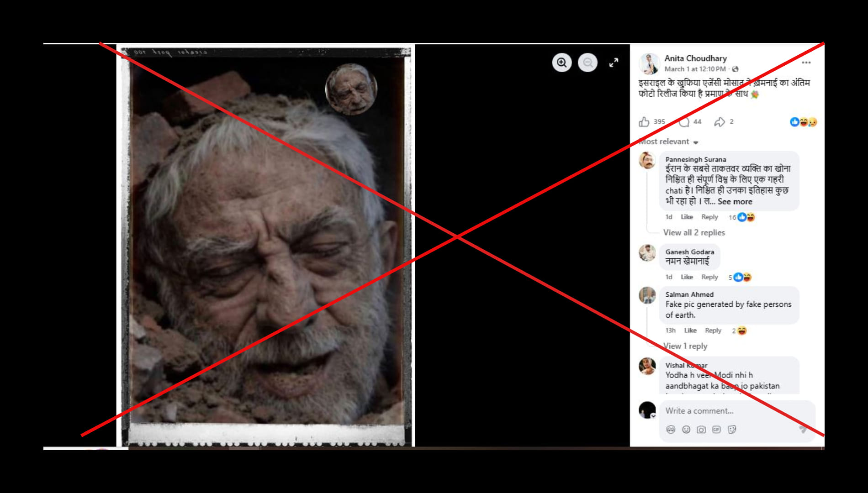Open the Most relevant comments sort dropdown
The height and width of the screenshot is (493, 868).
point(669,142)
